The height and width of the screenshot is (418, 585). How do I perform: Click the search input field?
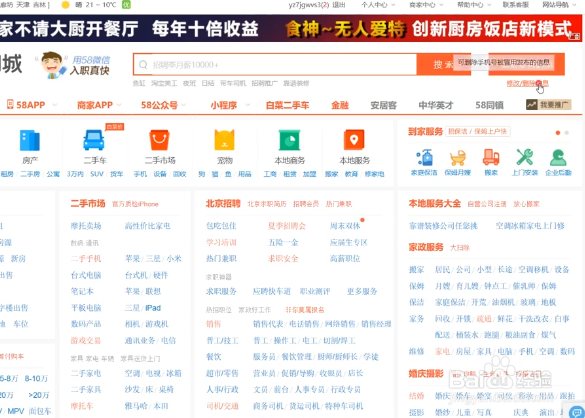tap(275, 65)
